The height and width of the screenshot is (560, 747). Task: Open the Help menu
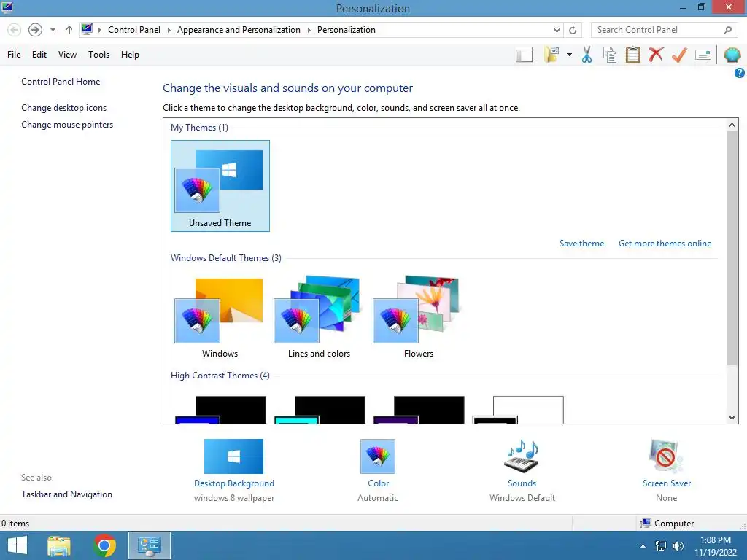(130, 55)
